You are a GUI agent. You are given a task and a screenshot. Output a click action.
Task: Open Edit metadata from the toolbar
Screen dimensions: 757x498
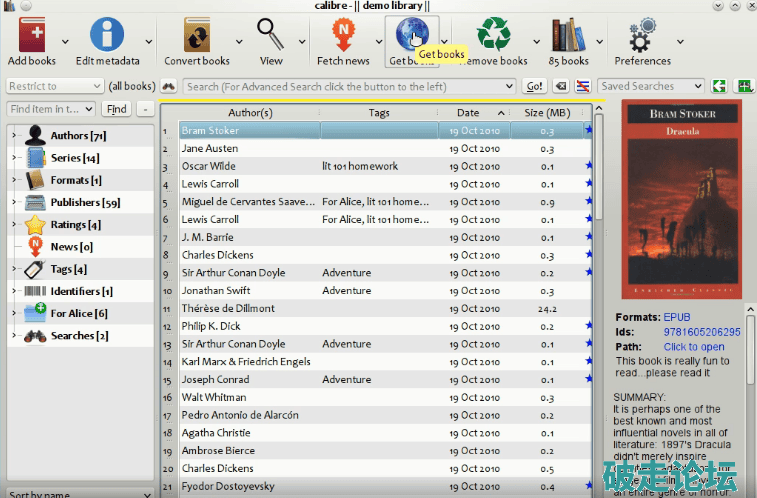tap(107, 35)
